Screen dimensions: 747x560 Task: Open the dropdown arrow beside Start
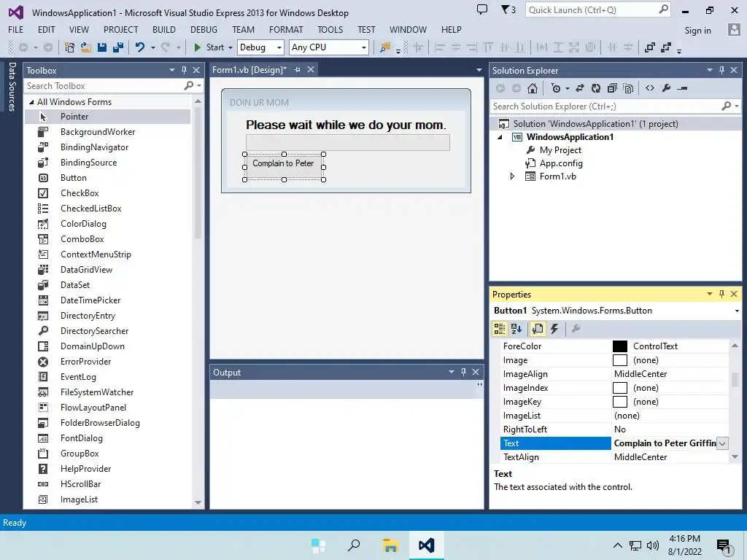tap(231, 47)
